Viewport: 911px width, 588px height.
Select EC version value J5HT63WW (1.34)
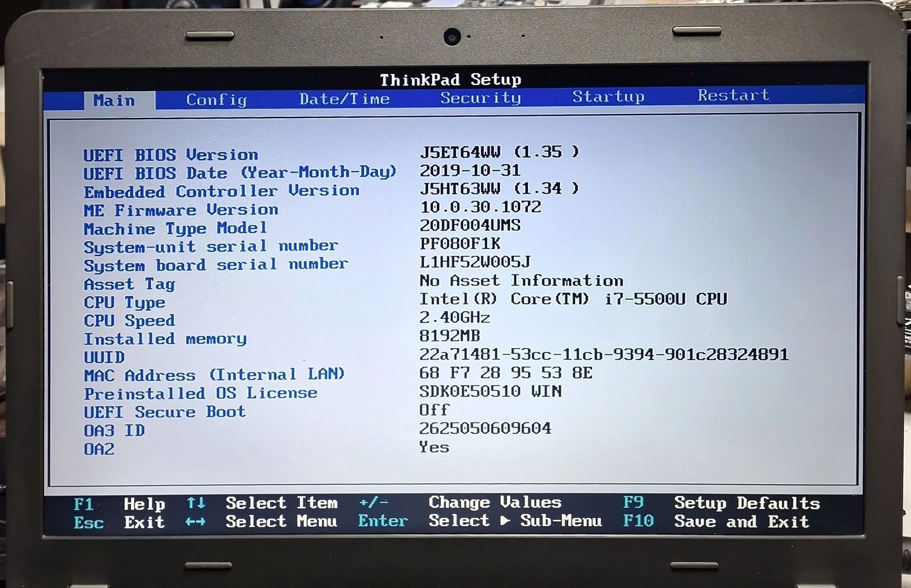click(500, 188)
